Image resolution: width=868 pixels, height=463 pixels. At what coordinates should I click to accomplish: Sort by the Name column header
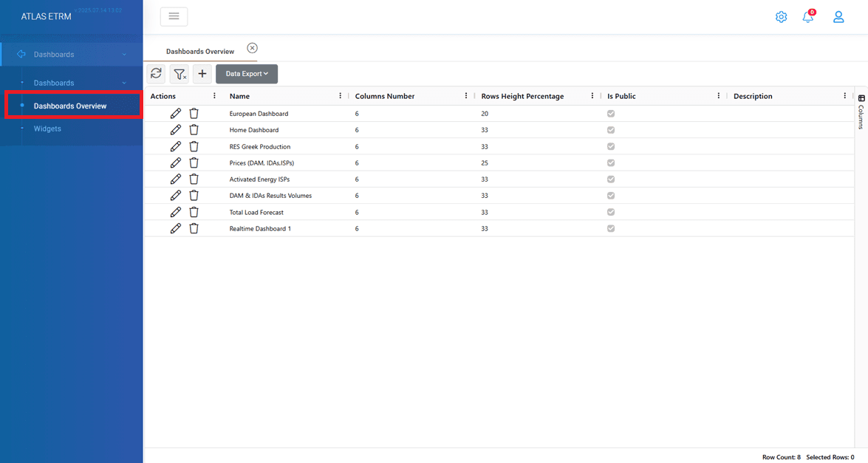[x=239, y=96]
